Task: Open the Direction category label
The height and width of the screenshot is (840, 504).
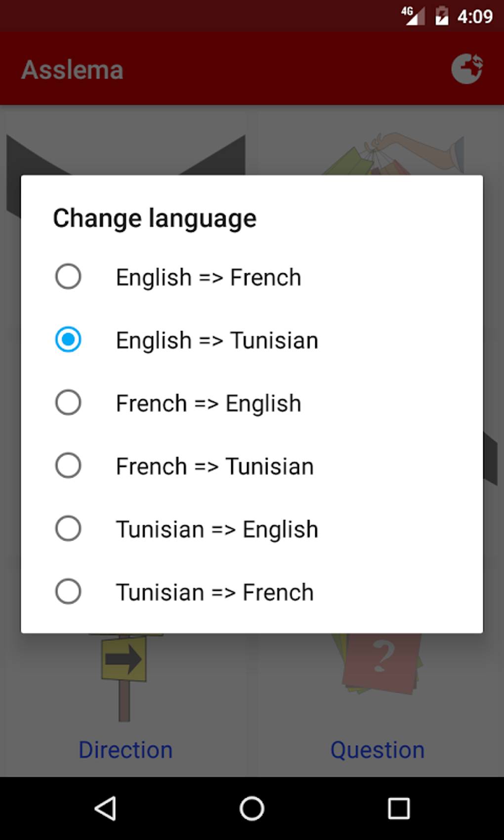Action: point(126,750)
